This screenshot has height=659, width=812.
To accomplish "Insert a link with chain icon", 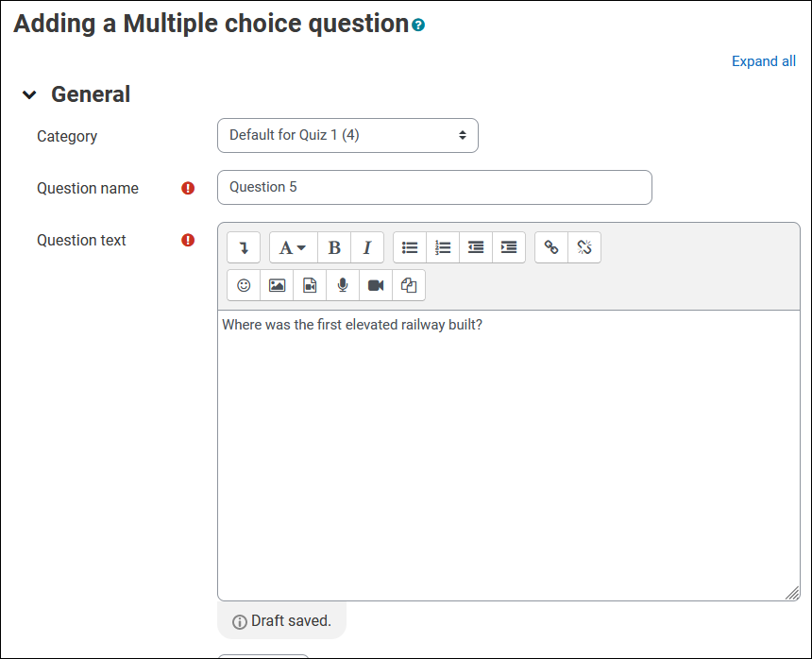I will [551, 247].
